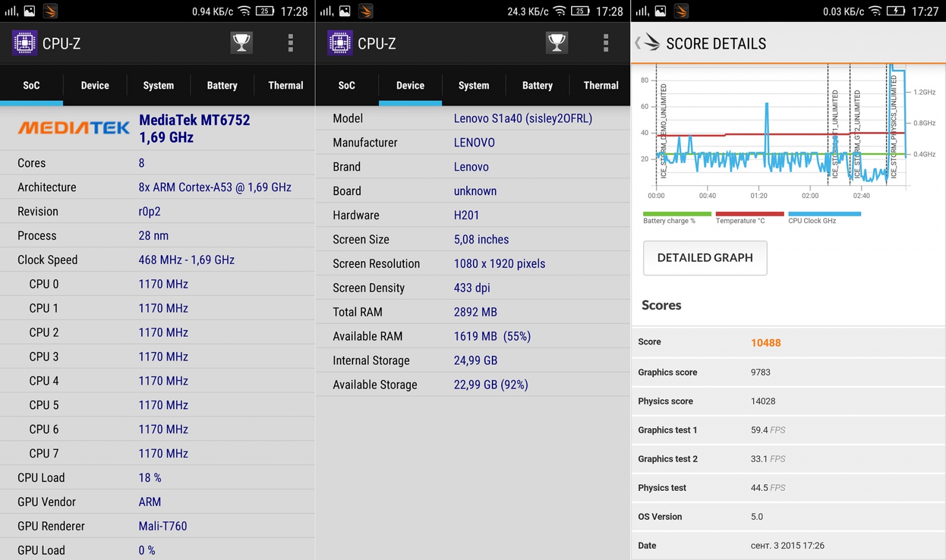
Task: Tap the Wi-Fi icon in middle status bar
Action: click(x=559, y=11)
